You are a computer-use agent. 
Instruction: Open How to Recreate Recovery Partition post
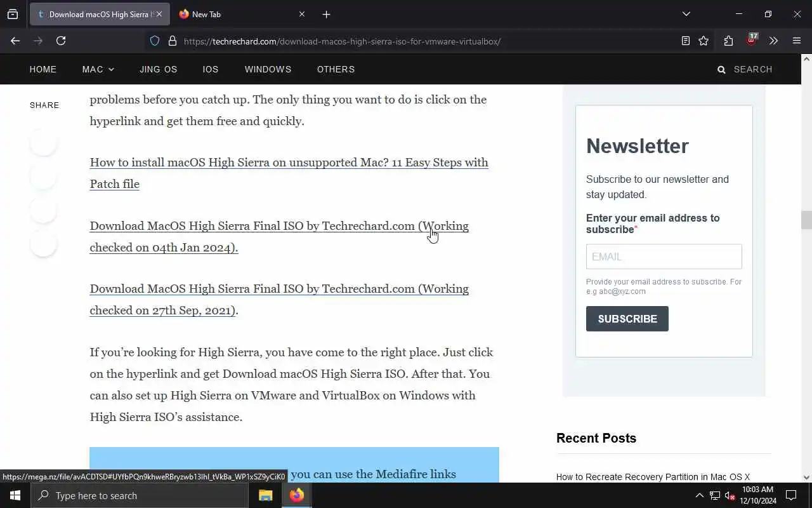(x=653, y=477)
